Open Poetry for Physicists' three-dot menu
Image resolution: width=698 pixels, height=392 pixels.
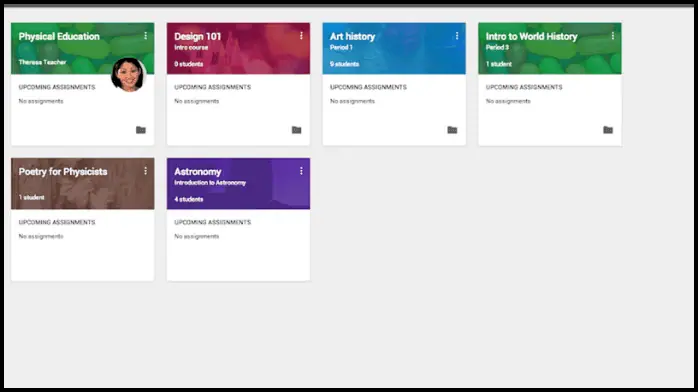(x=146, y=171)
